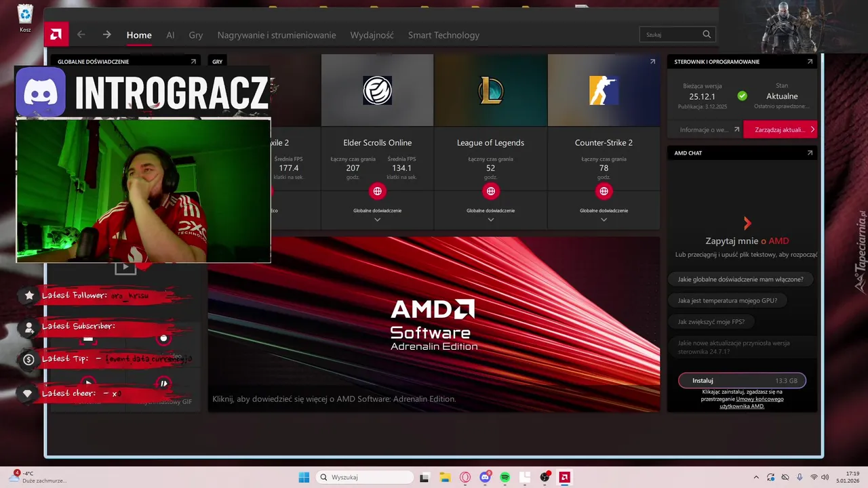The image size is (868, 488).
Task: Click the Instaluj 13.3 GB button
Action: 742,380
